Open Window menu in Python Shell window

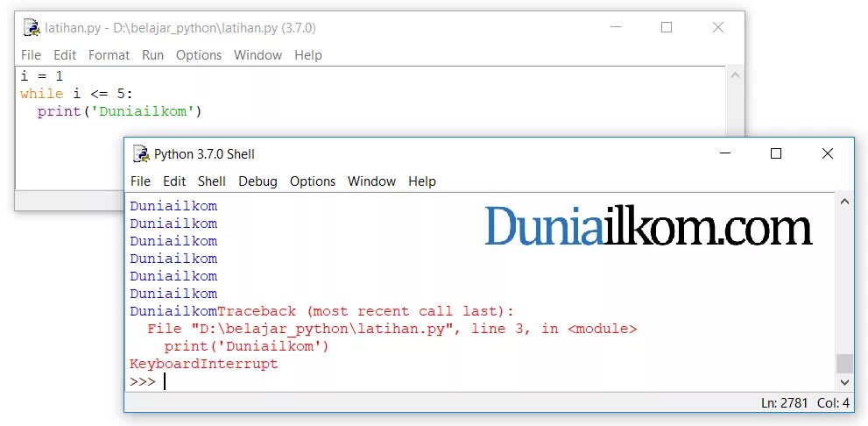[x=372, y=181]
